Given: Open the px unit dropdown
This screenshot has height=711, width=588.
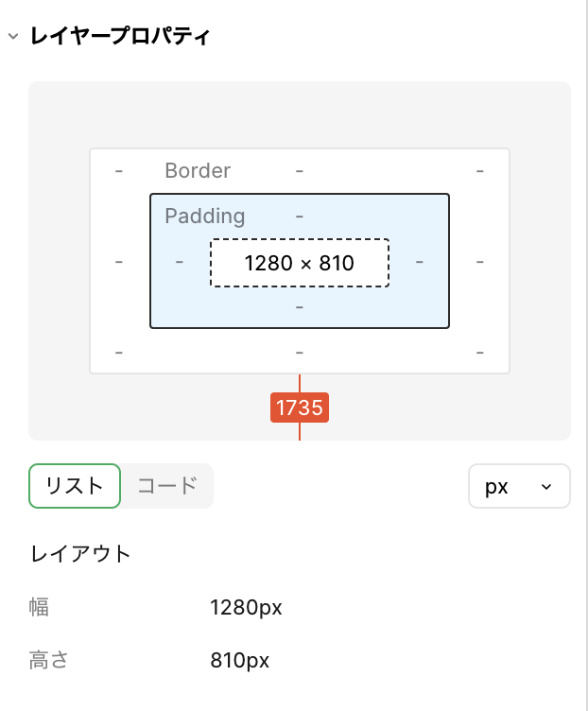Looking at the screenshot, I should (x=519, y=486).
